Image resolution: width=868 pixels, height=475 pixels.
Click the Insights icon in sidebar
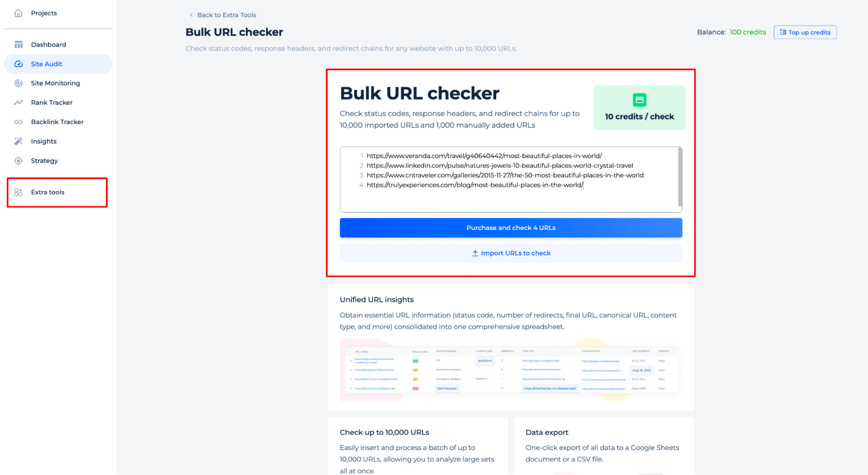pyautogui.click(x=18, y=141)
